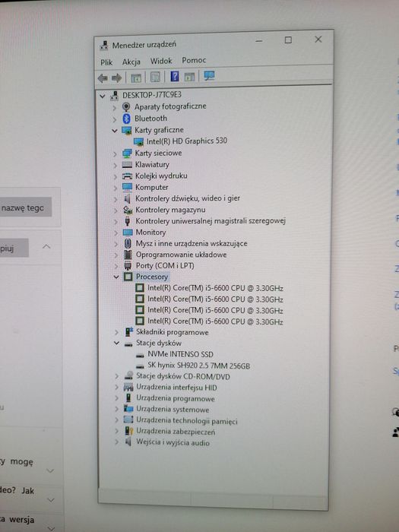Click the Procesory category icon

click(128, 277)
